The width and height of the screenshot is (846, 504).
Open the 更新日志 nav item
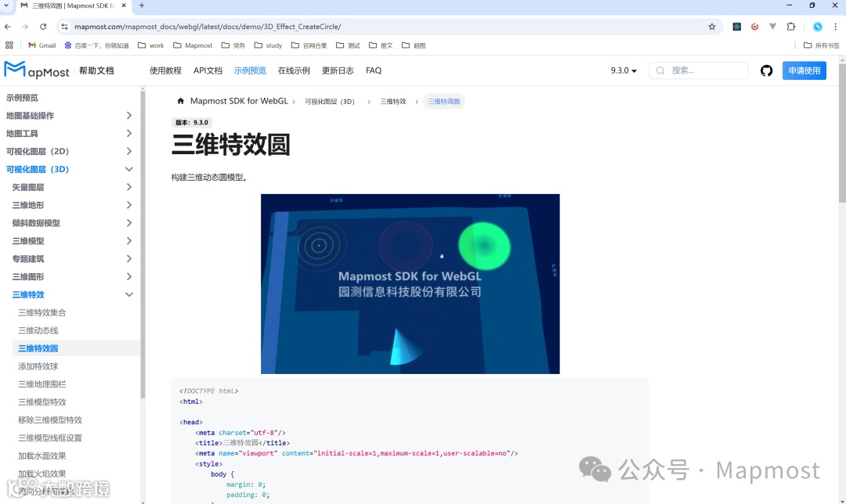click(x=338, y=70)
